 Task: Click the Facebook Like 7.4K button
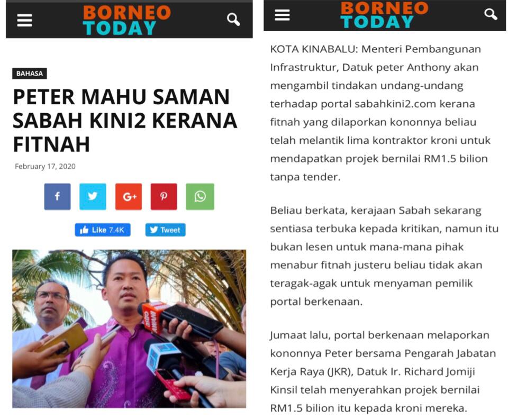(103, 230)
